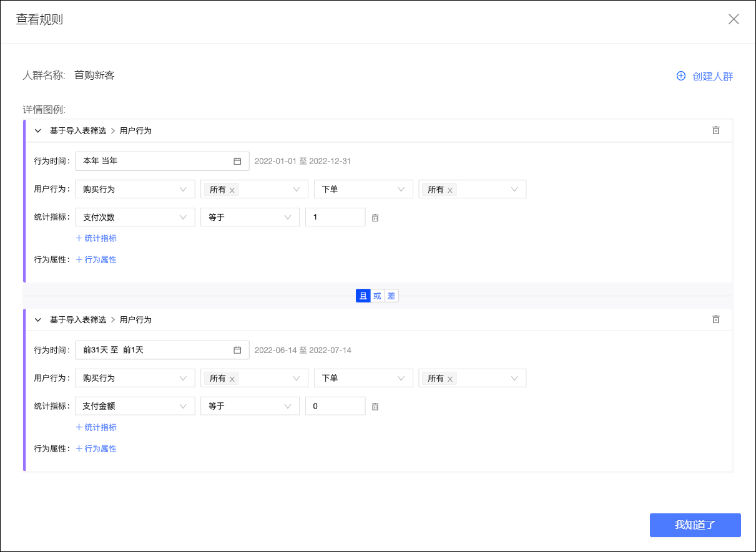Remove the 支付次数 statistic row

pos(375,218)
